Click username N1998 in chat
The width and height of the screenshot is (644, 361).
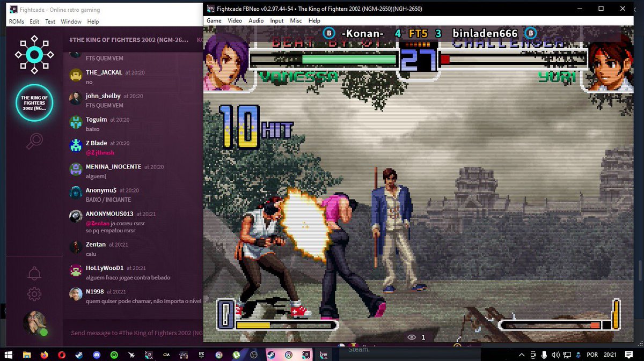tap(95, 291)
